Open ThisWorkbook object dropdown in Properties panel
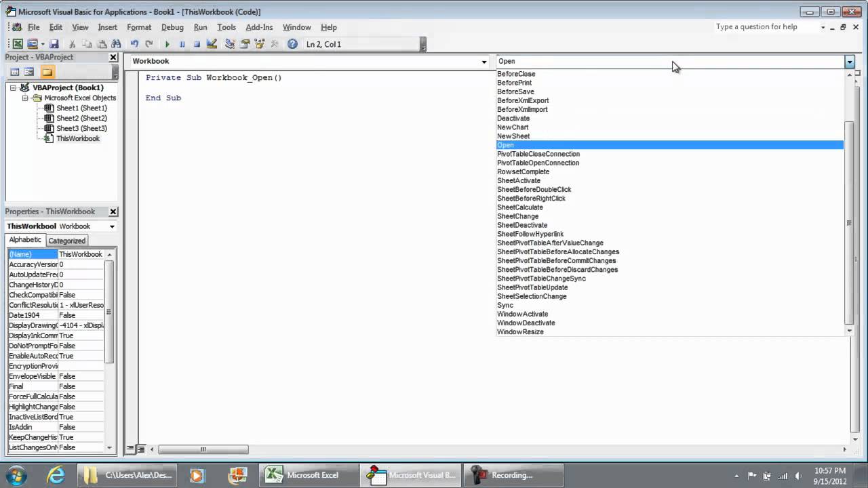This screenshot has width=868, height=488. click(112, 226)
